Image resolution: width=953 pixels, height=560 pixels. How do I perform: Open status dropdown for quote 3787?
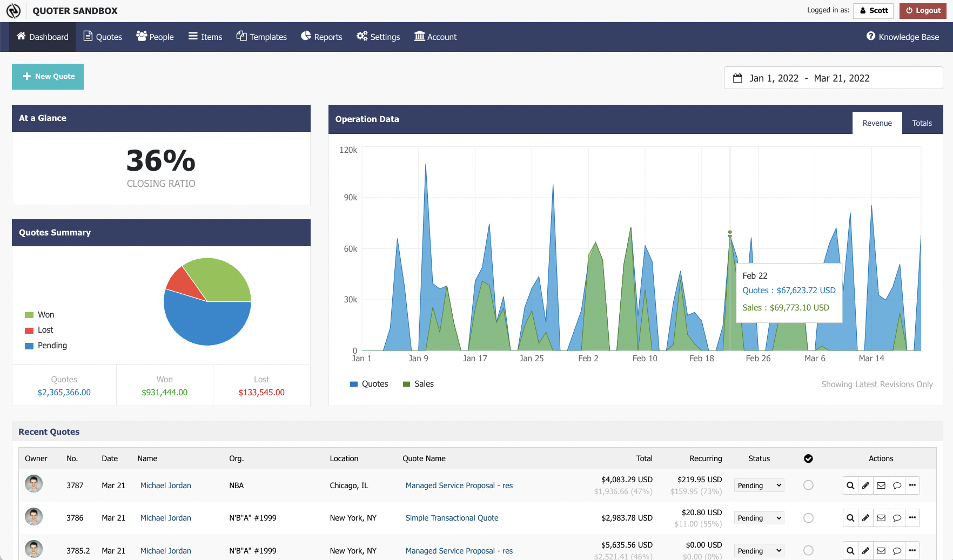pos(759,485)
